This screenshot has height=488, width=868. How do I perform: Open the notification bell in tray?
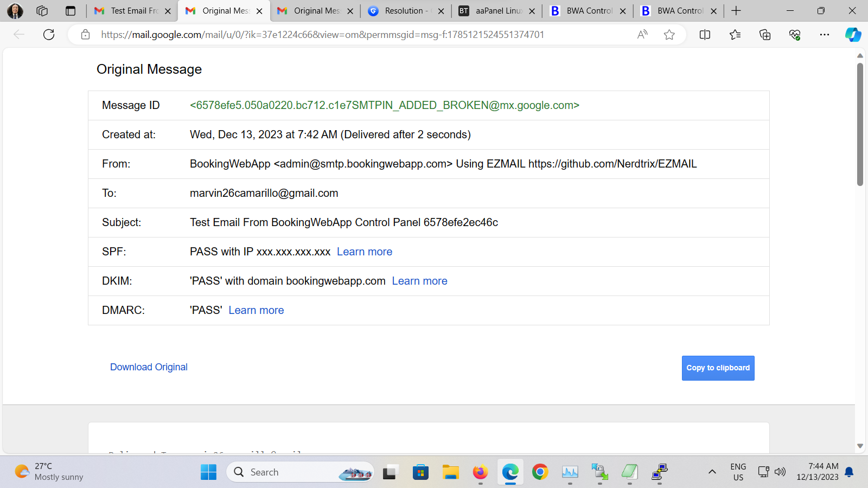tap(850, 472)
